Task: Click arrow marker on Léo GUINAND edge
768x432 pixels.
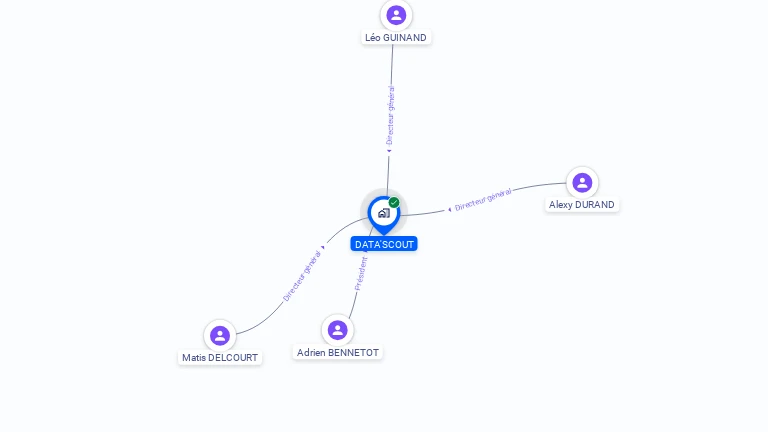Action: [389, 151]
